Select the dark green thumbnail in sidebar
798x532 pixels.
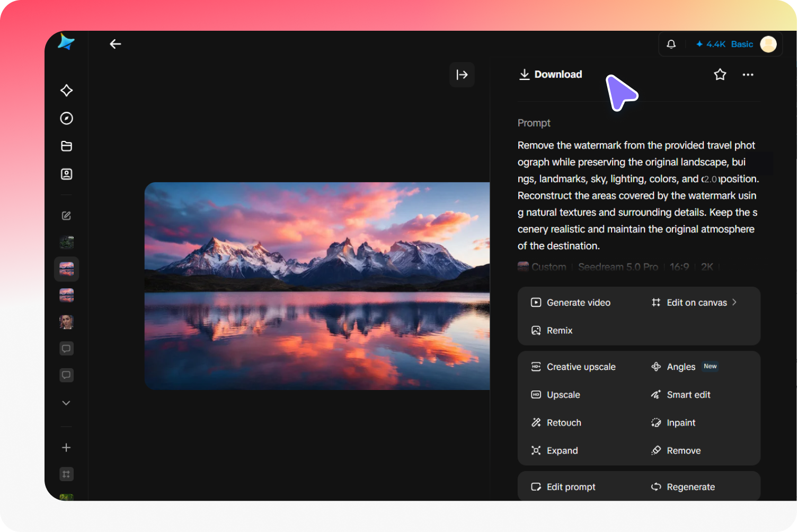pyautogui.click(x=67, y=243)
